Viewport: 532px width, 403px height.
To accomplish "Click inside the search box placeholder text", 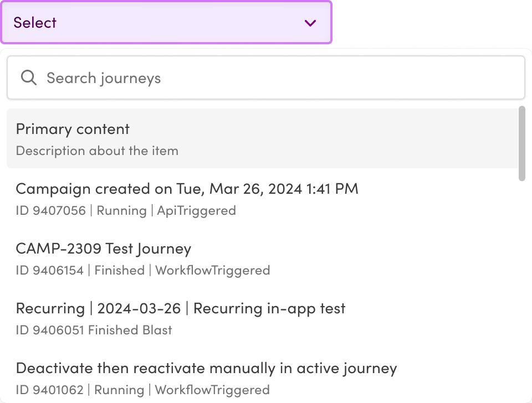I will coord(104,77).
